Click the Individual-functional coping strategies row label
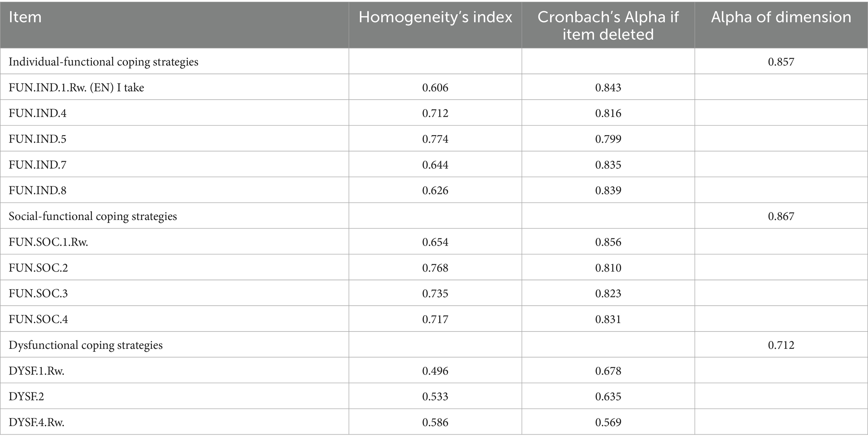Viewport: 868px width, 442px height. (x=103, y=62)
